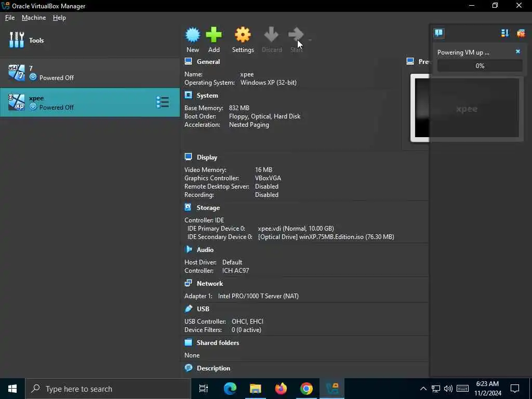Open the Network section header
532x399 pixels.
point(210,284)
